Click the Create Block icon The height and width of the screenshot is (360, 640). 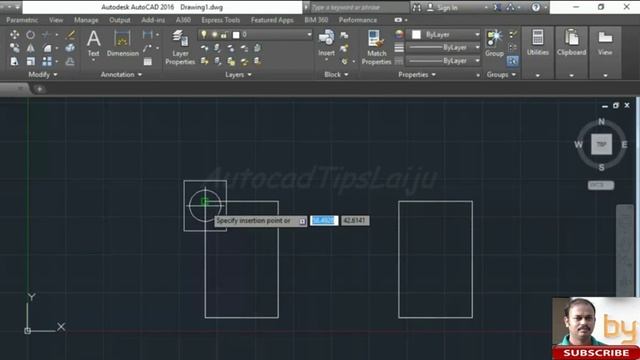point(344,36)
